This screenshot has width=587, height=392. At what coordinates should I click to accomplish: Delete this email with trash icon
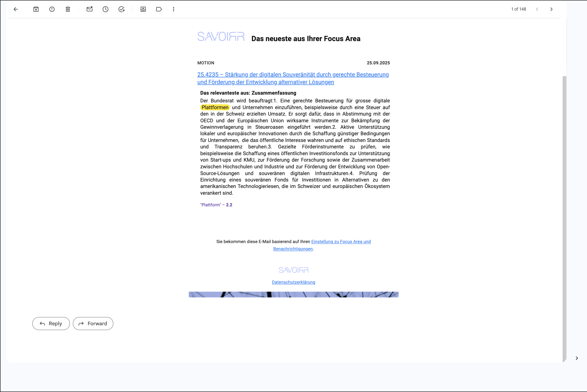tap(68, 9)
